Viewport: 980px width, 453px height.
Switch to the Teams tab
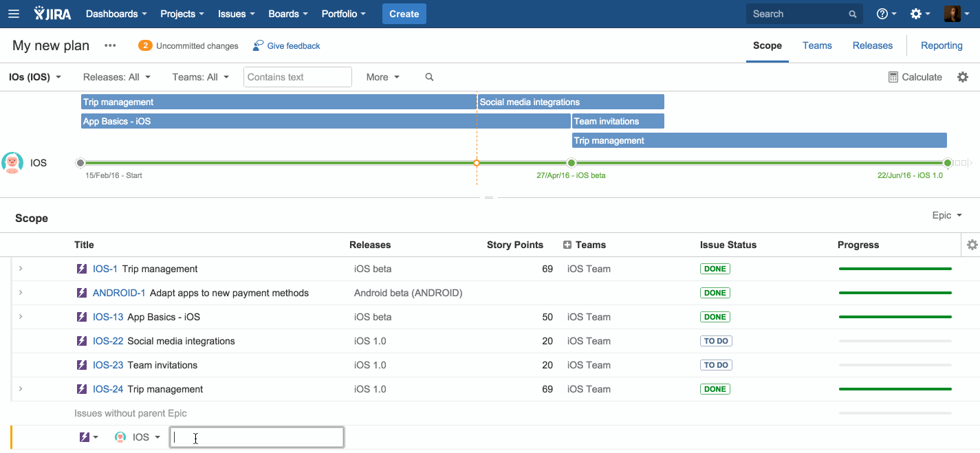coord(817,46)
